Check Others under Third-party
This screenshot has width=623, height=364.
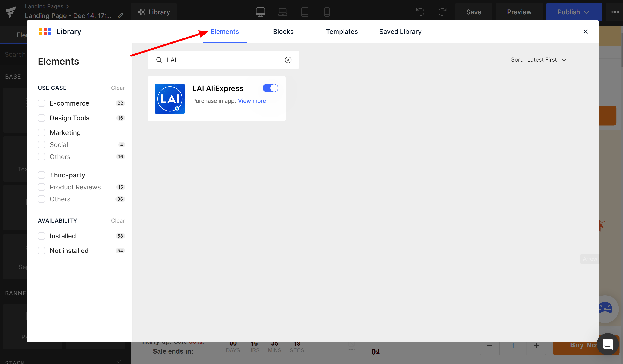coord(42,199)
